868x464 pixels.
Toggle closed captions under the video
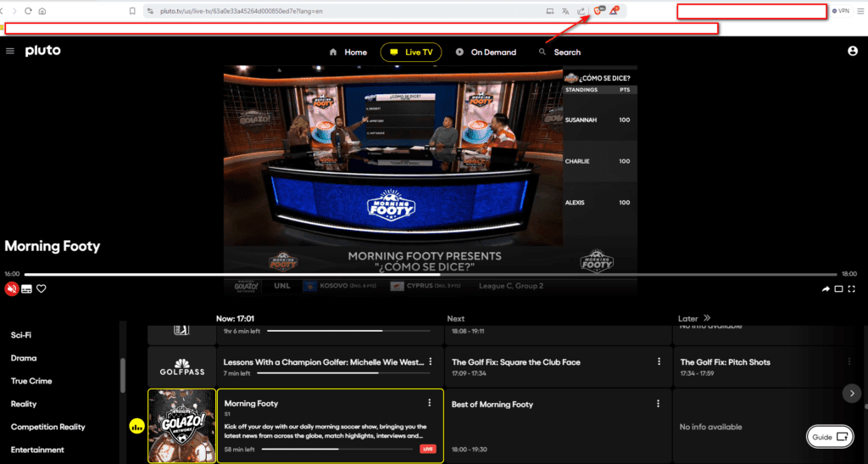click(26, 288)
